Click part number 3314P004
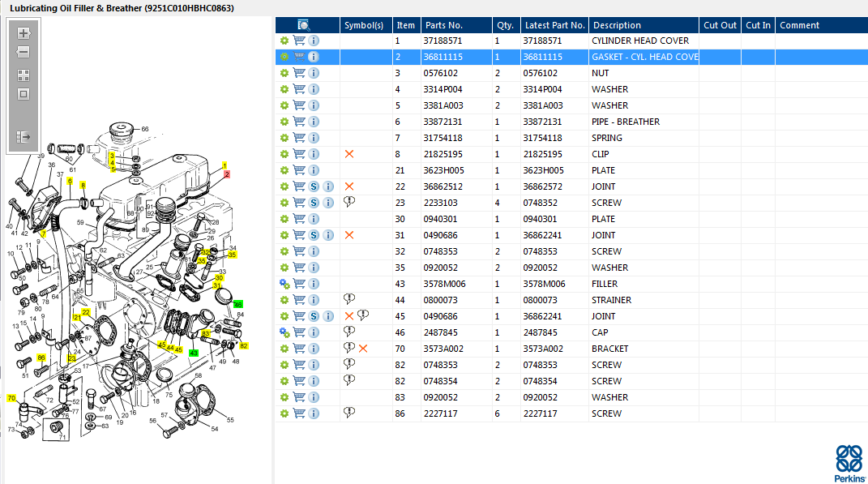This screenshot has width=868, height=484. pyautogui.click(x=443, y=89)
